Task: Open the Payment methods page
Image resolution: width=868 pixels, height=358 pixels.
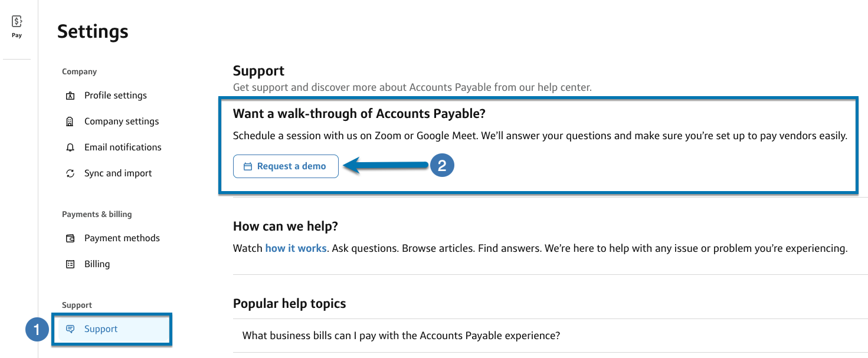Action: [x=122, y=238]
